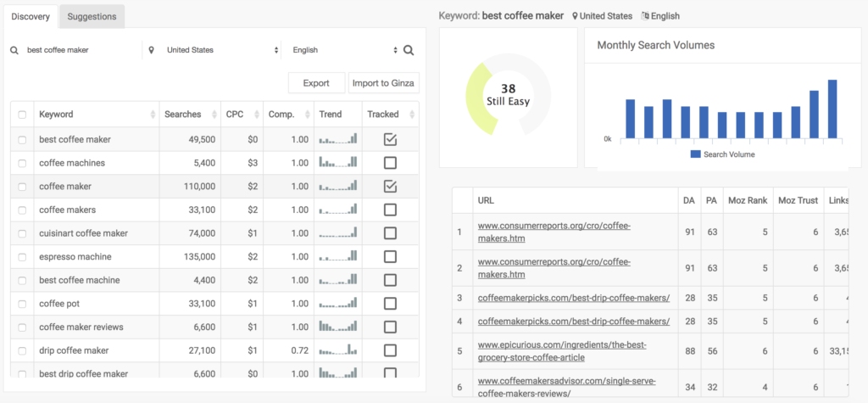Click the DA column header
The height and width of the screenshot is (403, 868).
688,201
